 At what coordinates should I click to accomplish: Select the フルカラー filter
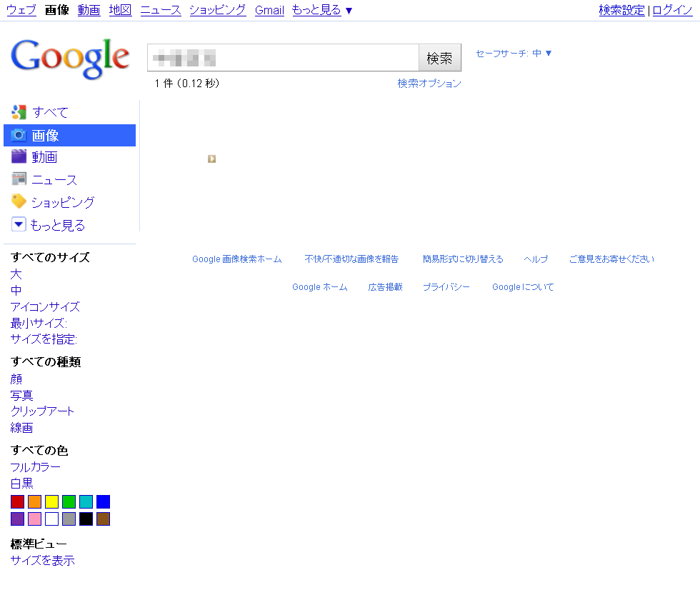[35, 467]
